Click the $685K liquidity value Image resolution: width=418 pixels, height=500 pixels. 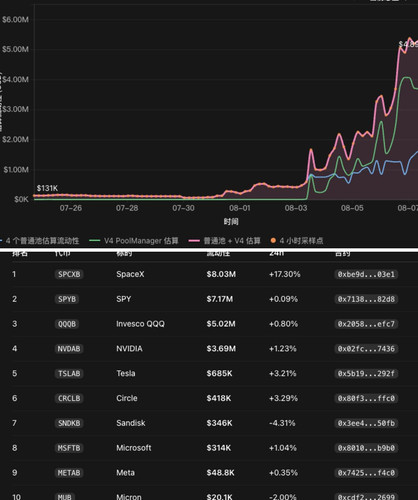(219, 373)
